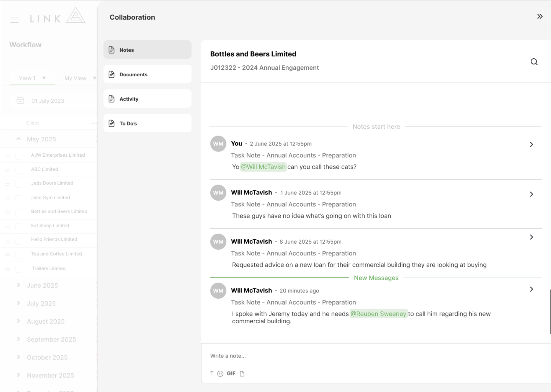551x392 pixels.
Task: Collapse the May 2025 group
Action: (19, 139)
